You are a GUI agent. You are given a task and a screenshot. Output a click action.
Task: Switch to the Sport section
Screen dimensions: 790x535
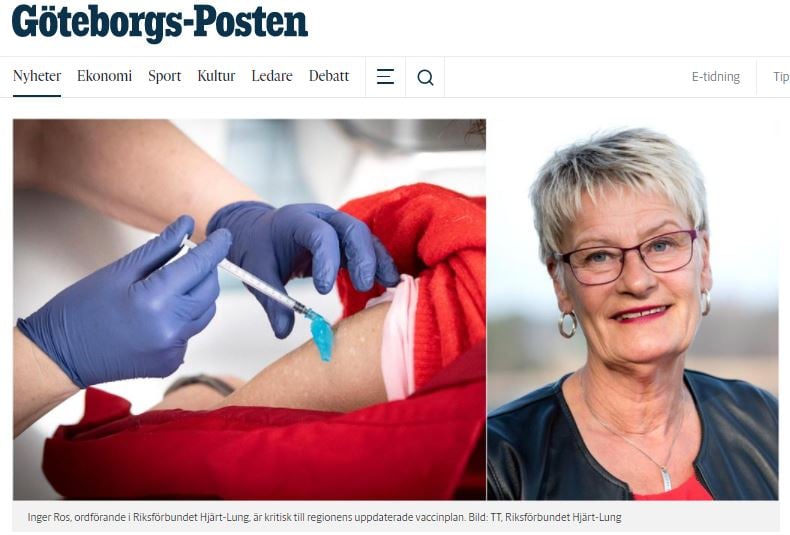point(164,76)
